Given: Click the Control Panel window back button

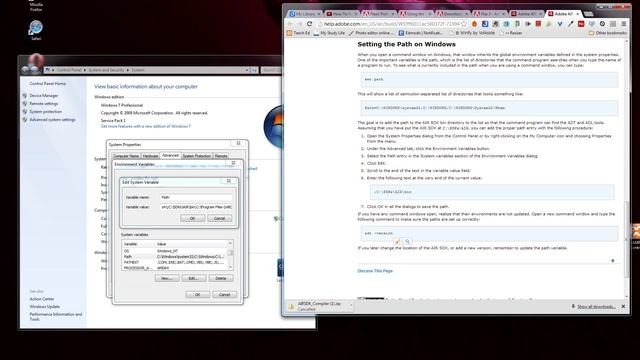Looking at the screenshot, I should (26, 70).
